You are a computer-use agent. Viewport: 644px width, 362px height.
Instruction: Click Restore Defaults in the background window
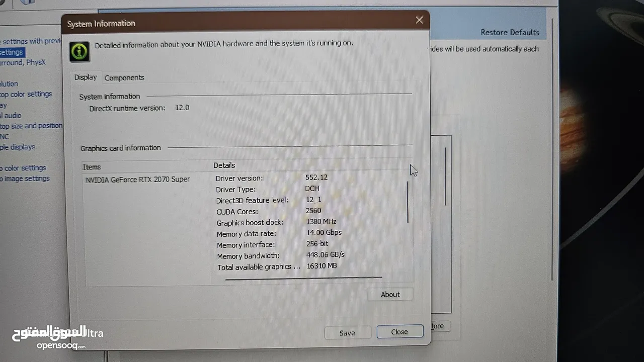(510, 32)
